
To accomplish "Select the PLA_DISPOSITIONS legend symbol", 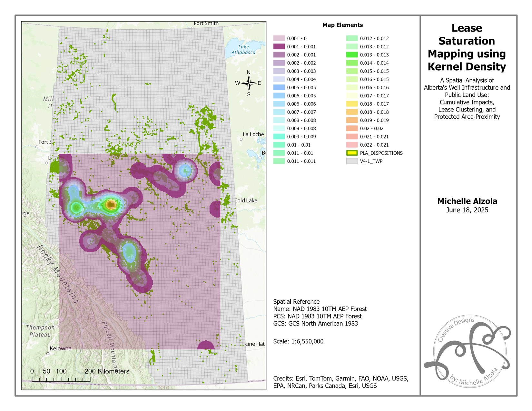I will [x=352, y=153].
